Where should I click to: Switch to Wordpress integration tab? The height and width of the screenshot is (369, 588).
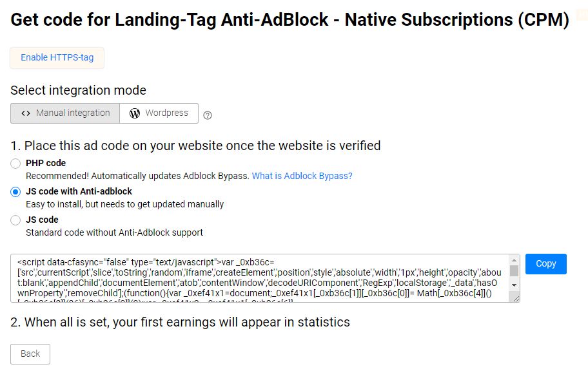(x=159, y=113)
